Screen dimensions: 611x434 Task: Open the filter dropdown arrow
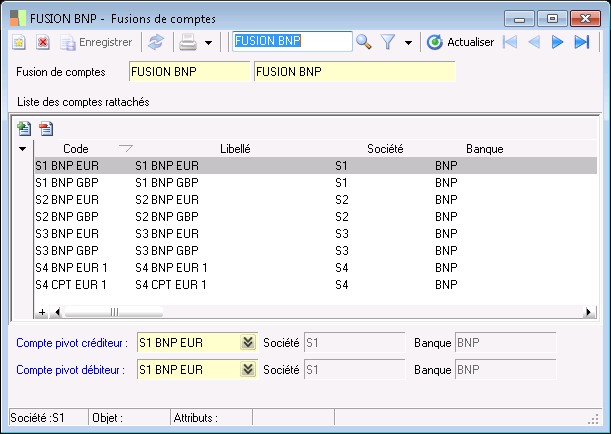pyautogui.click(x=408, y=42)
